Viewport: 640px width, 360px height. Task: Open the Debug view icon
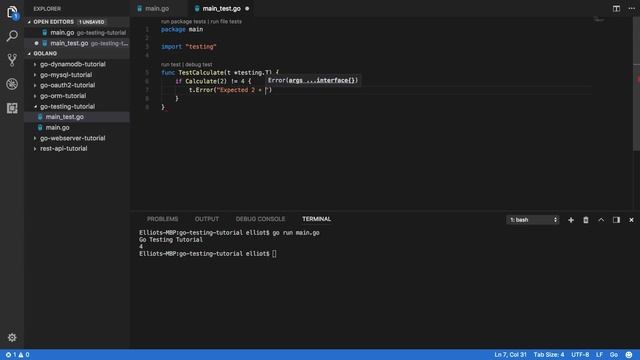coord(12,84)
